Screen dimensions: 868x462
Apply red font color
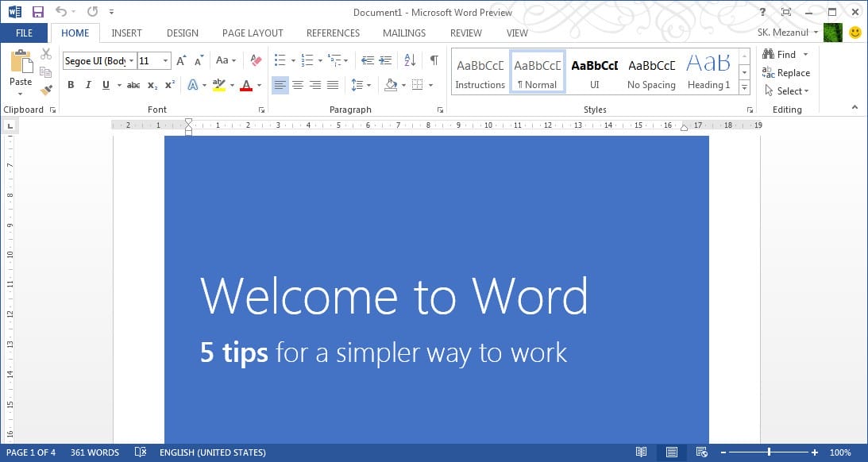tap(246, 85)
